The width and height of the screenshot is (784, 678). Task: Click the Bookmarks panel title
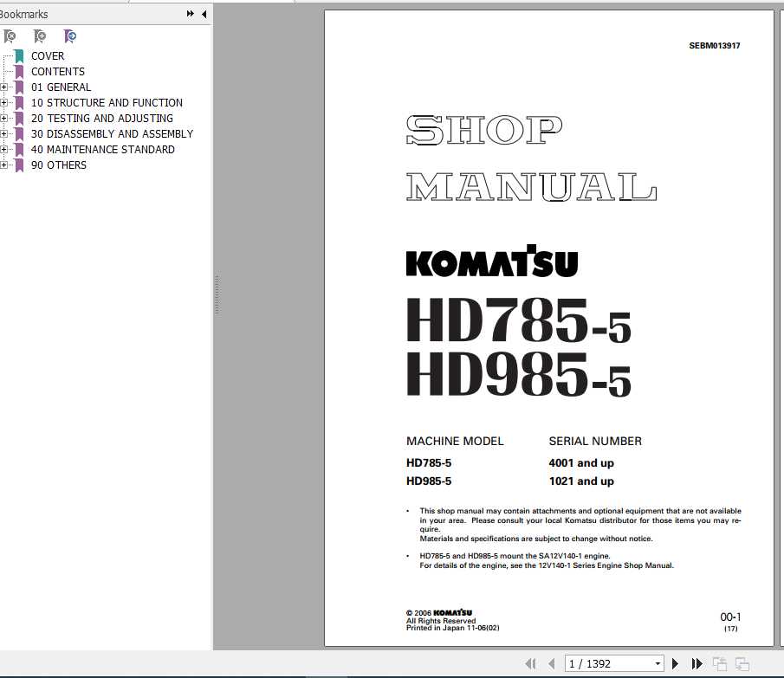[23, 14]
